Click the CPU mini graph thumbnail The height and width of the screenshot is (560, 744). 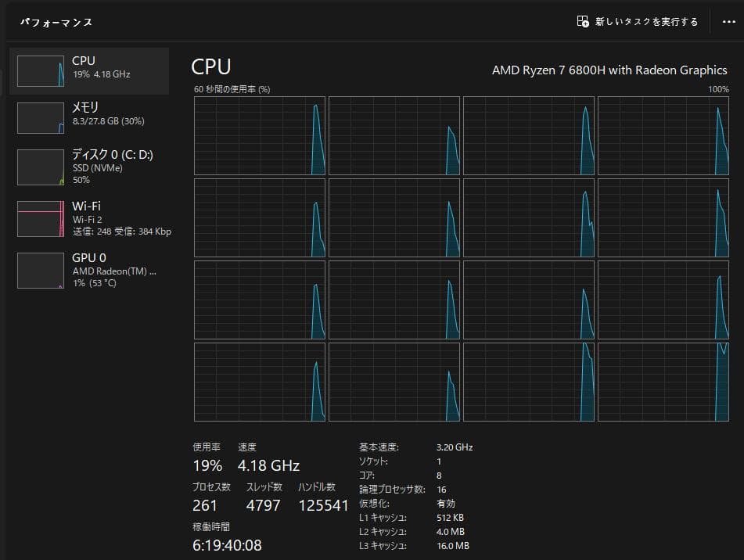tap(40, 70)
